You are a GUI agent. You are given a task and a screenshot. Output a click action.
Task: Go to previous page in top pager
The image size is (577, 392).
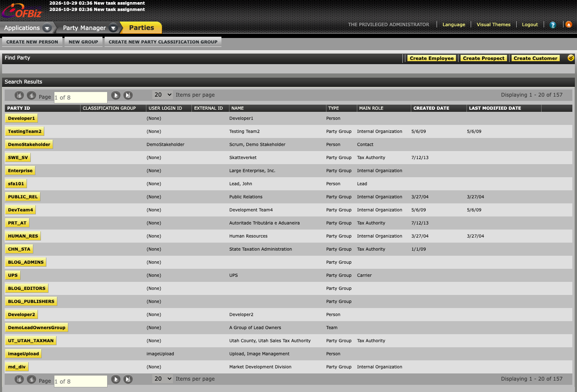[x=32, y=95]
